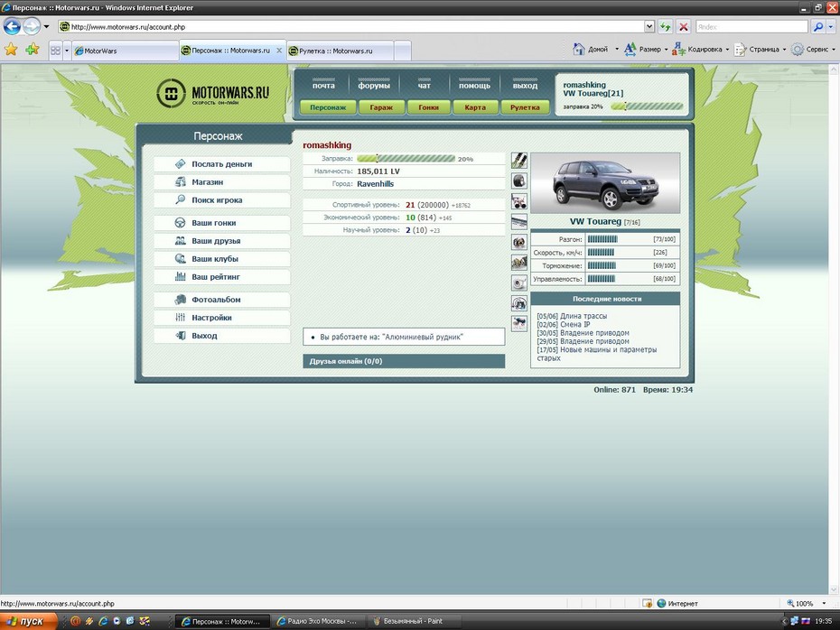Open the Персонаж green nav tab
Screen dimensions: 840x630
coord(328,107)
